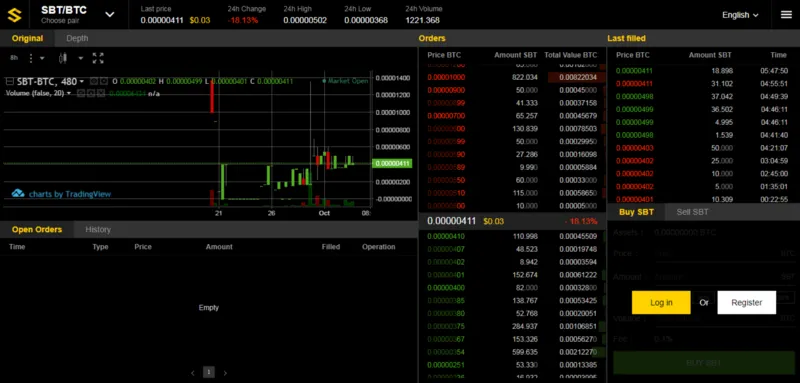
Task: Expand dropdown next to interval dots
Action: coord(42,58)
